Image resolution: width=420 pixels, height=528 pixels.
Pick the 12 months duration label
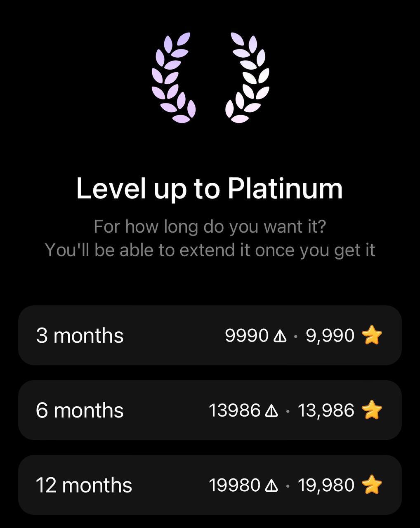click(84, 485)
